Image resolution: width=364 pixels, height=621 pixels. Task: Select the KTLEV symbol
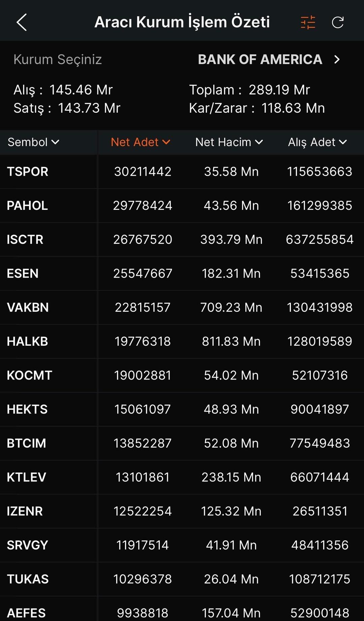pyautogui.click(x=26, y=477)
